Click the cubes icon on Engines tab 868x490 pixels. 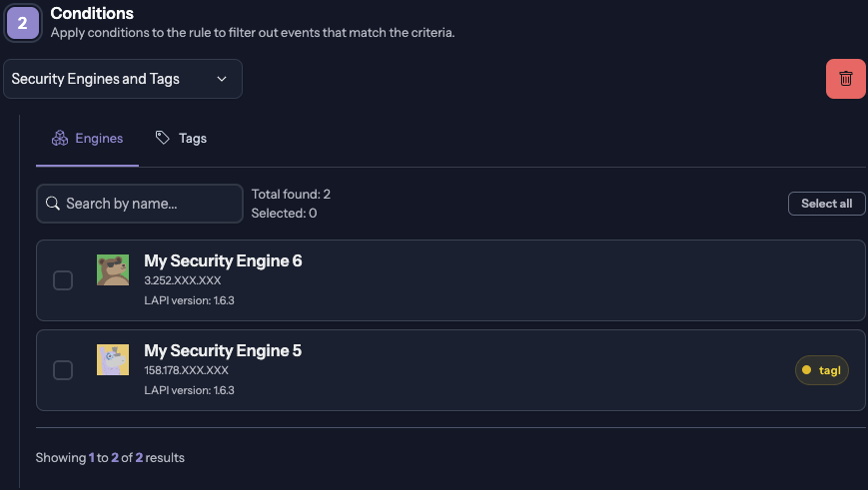(60, 139)
